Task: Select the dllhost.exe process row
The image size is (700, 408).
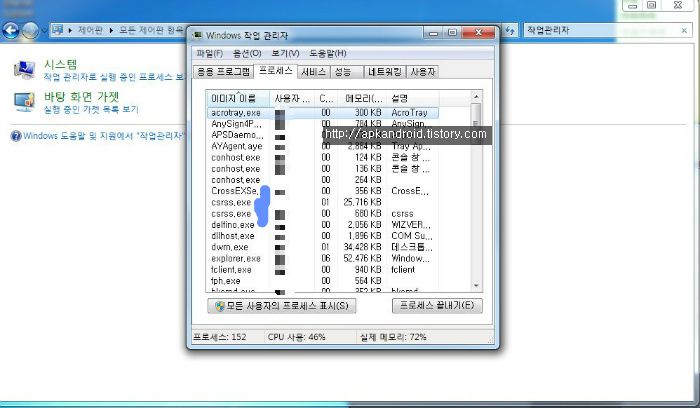Action: [322, 236]
